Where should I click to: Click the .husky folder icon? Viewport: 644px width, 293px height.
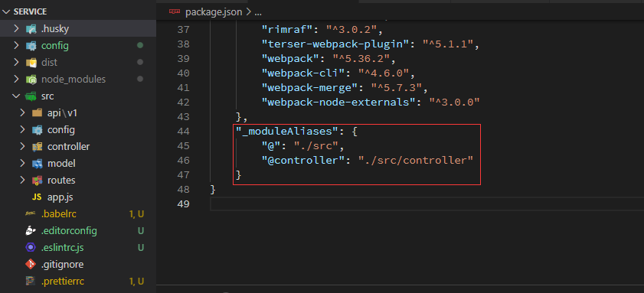(31, 29)
